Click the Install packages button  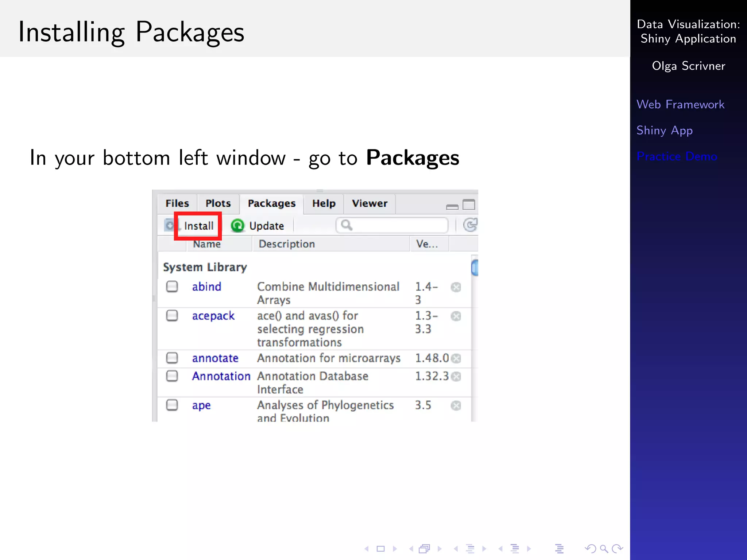coord(198,226)
